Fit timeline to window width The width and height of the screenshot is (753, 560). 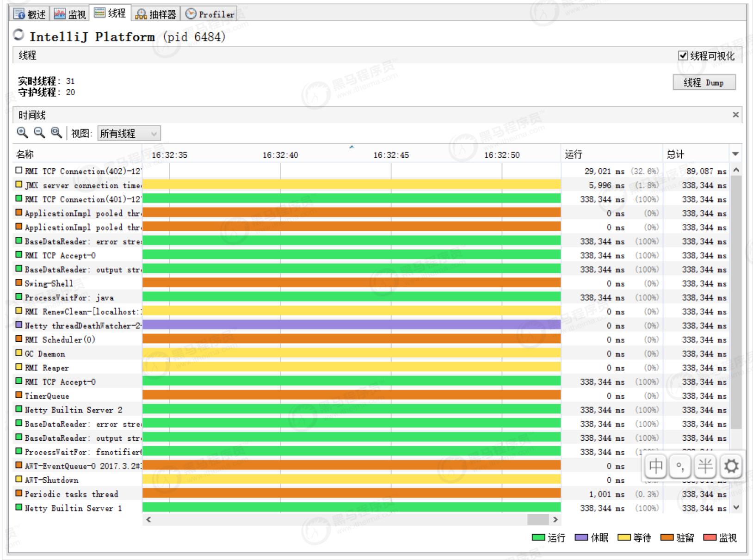point(56,133)
